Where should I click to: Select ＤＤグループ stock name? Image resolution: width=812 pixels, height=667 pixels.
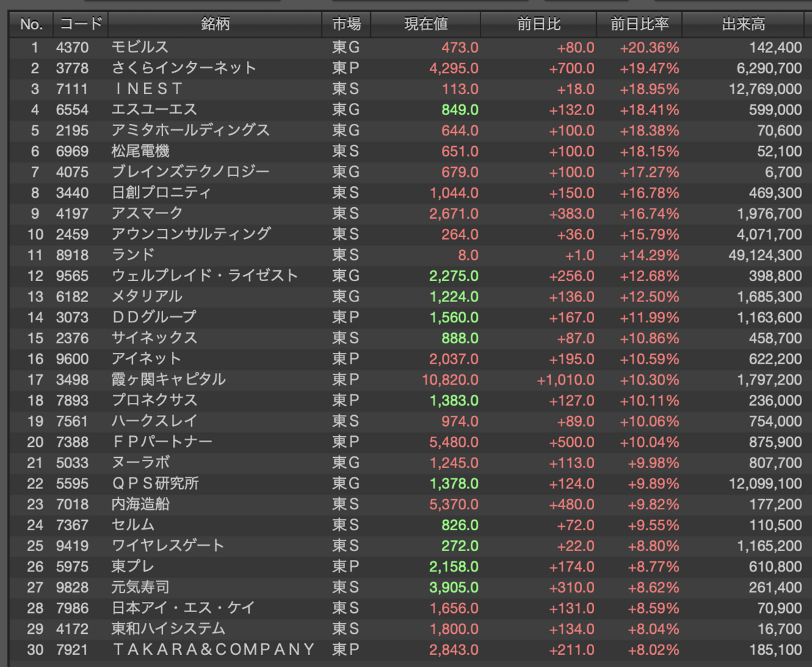click(x=154, y=317)
